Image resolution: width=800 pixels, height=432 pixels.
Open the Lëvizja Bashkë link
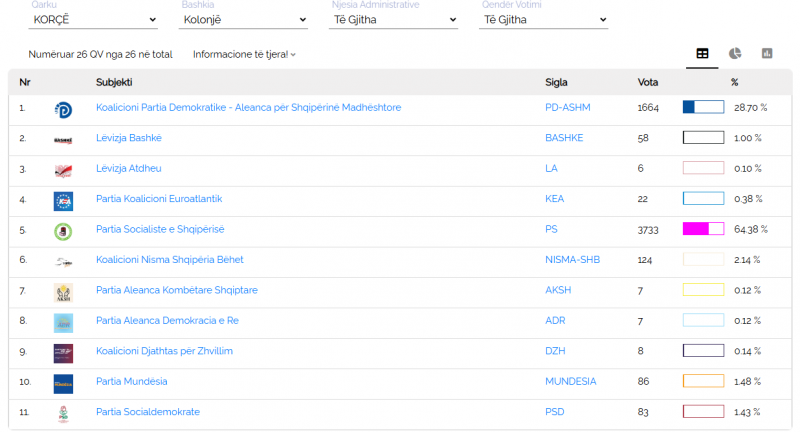(x=129, y=138)
